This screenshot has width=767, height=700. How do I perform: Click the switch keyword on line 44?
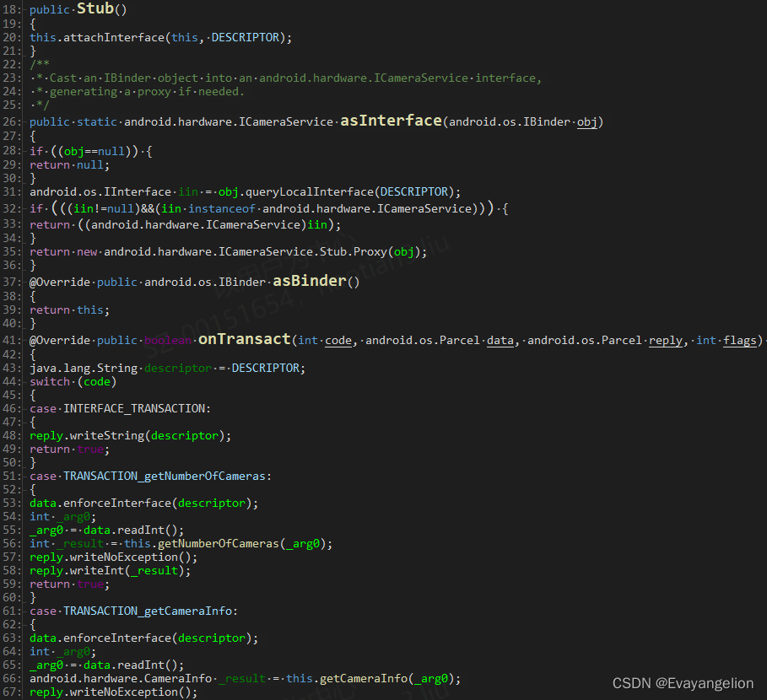(49, 381)
